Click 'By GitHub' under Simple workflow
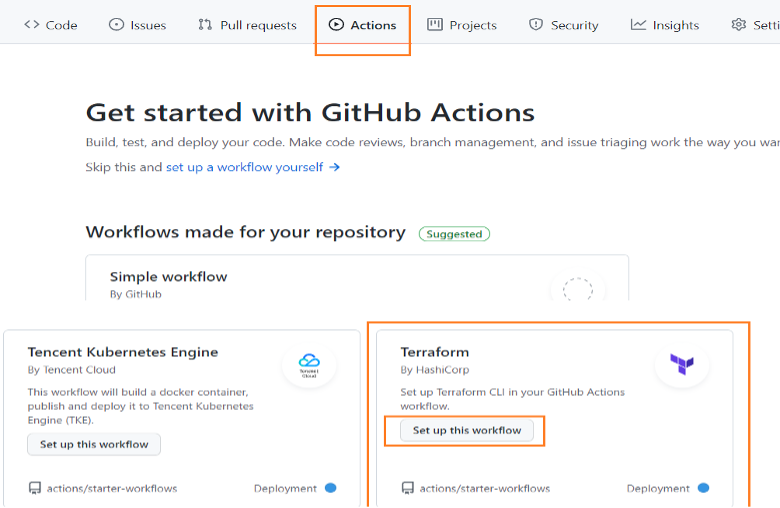The height and width of the screenshot is (508, 780). click(136, 294)
